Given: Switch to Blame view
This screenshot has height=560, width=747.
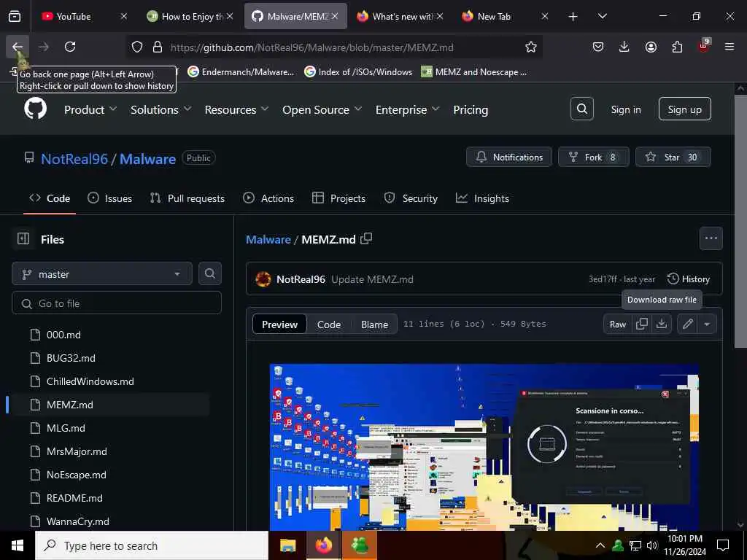Looking at the screenshot, I should click(x=374, y=324).
